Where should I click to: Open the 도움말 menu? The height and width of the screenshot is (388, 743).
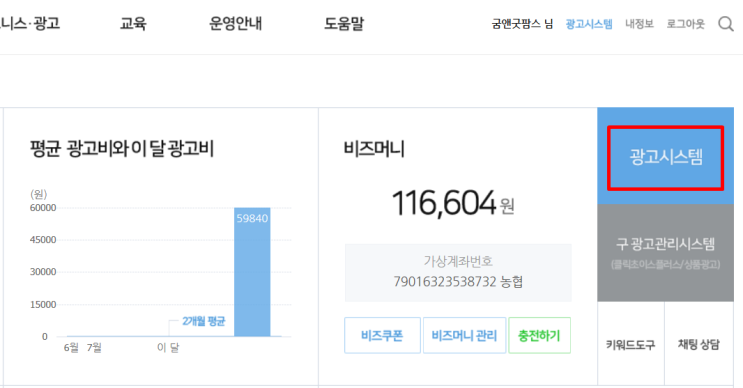(344, 23)
